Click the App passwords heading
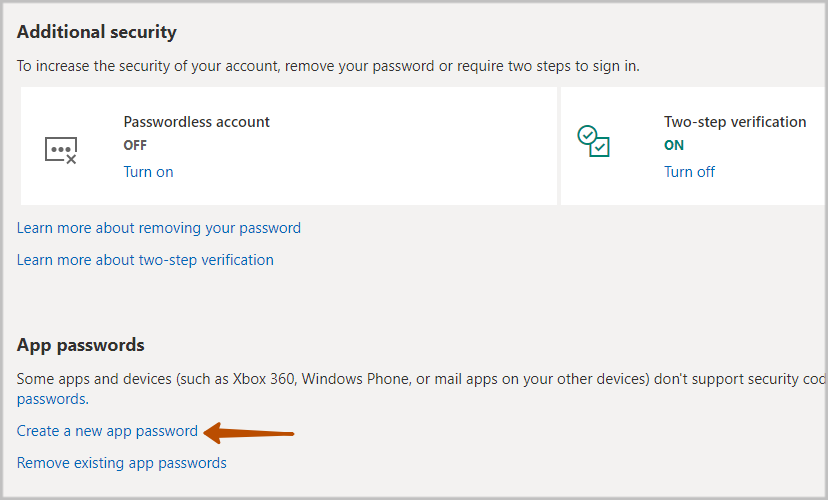Viewport: 828px width, 500px height. point(81,345)
